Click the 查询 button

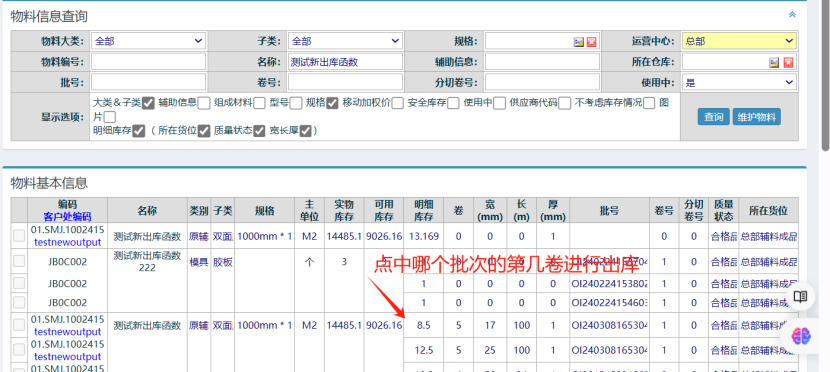(x=714, y=117)
